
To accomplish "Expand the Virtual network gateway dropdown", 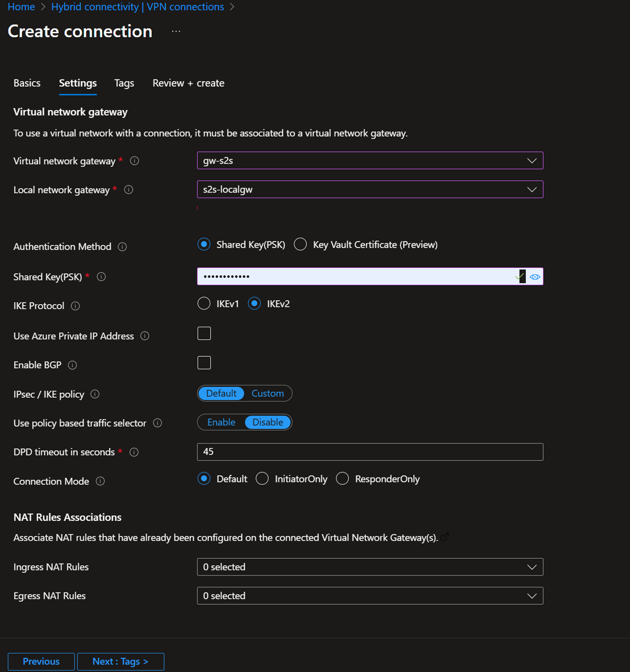I will click(x=531, y=161).
